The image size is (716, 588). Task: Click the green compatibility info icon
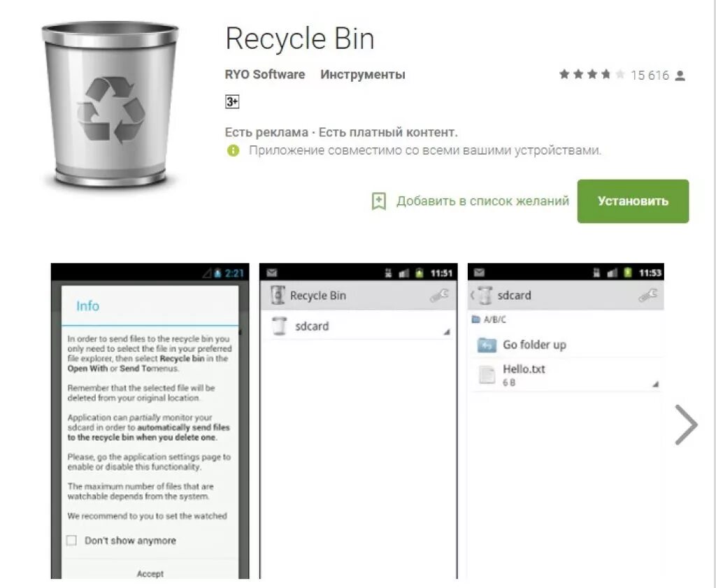coord(233,150)
